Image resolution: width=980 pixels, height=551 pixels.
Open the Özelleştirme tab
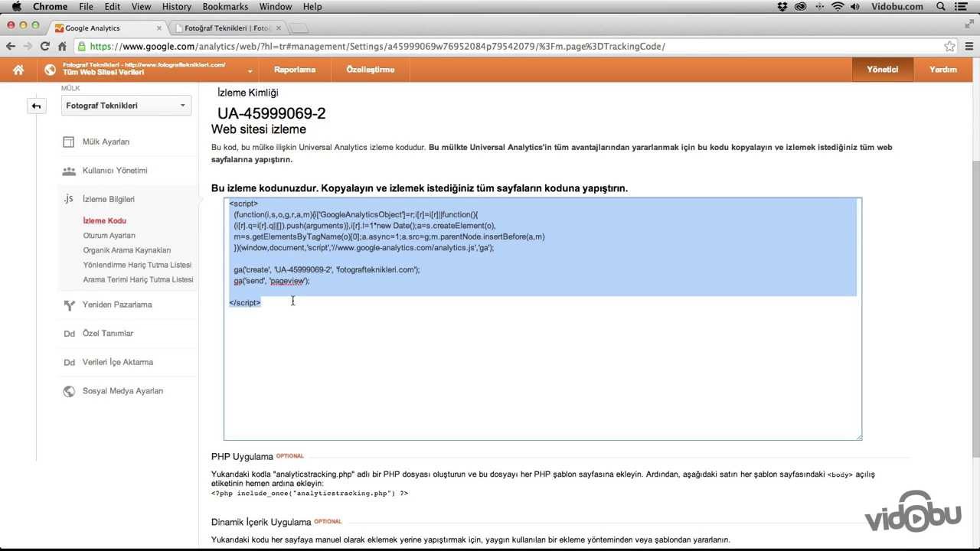point(371,70)
